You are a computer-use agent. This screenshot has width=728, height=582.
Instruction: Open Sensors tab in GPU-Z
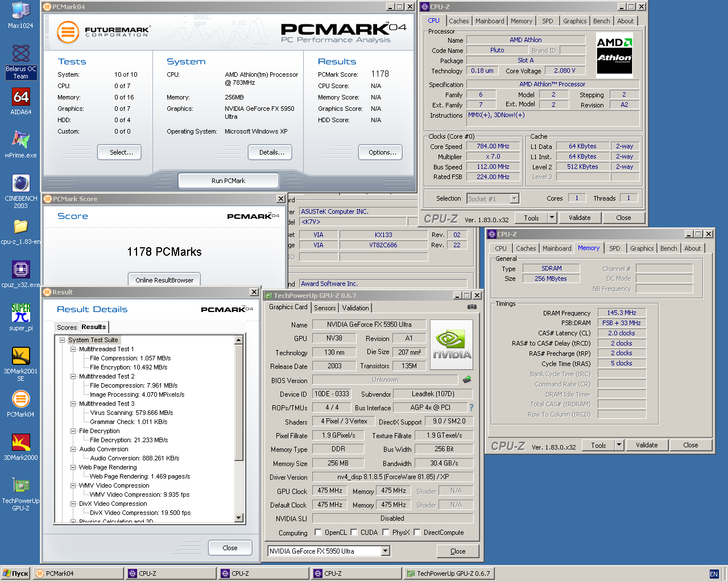325,308
